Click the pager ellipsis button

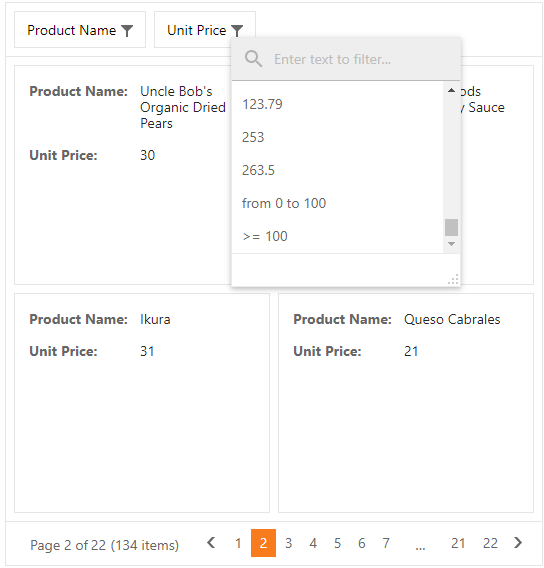pos(420,543)
